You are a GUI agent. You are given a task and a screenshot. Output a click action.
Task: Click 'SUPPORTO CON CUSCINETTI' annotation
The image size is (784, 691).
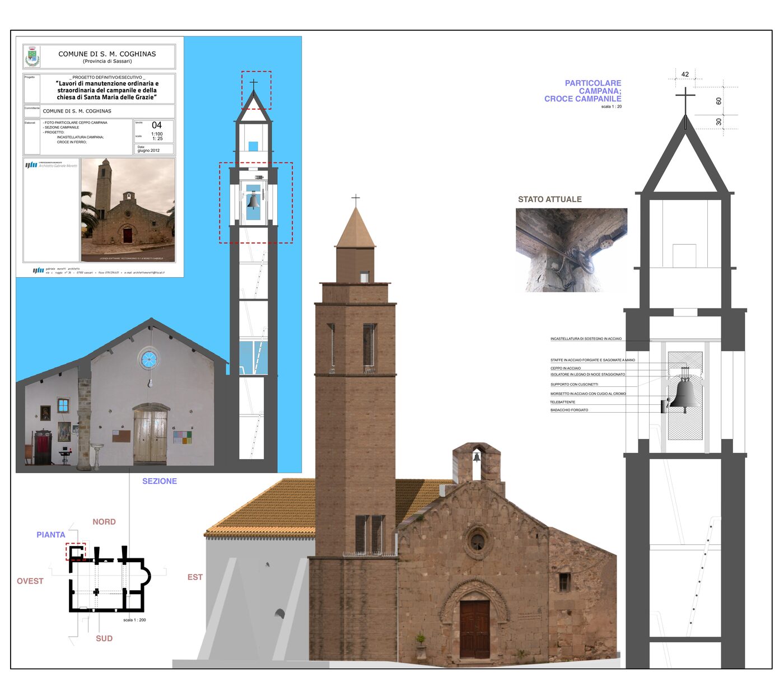[574, 385]
